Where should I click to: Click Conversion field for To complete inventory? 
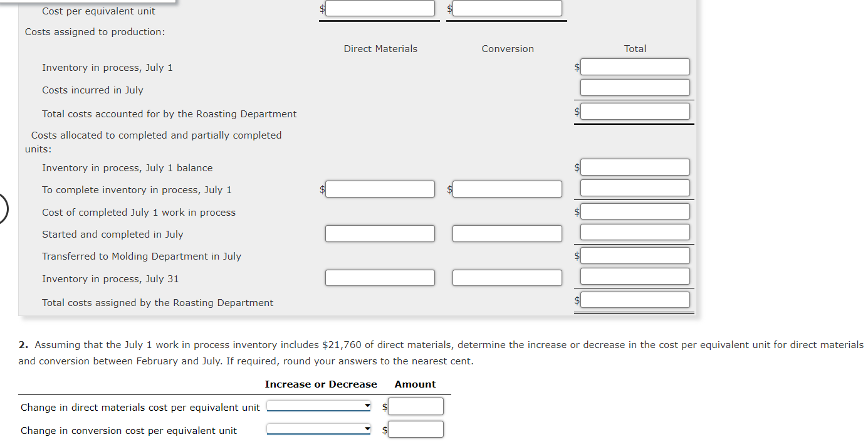click(x=506, y=189)
